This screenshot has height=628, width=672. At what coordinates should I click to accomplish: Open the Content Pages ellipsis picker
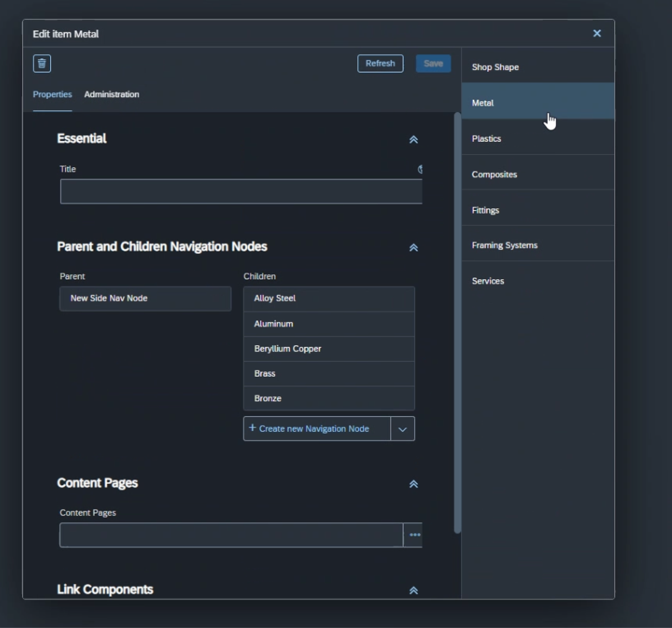point(413,535)
